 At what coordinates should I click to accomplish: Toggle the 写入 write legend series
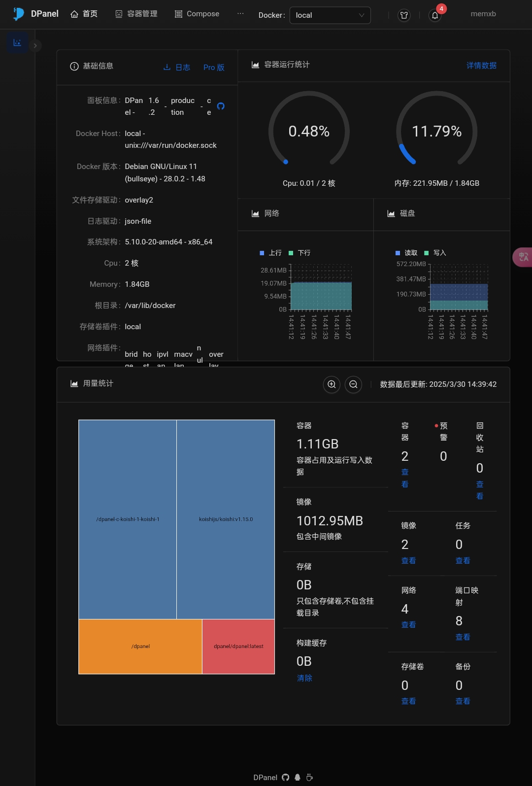[x=435, y=253]
